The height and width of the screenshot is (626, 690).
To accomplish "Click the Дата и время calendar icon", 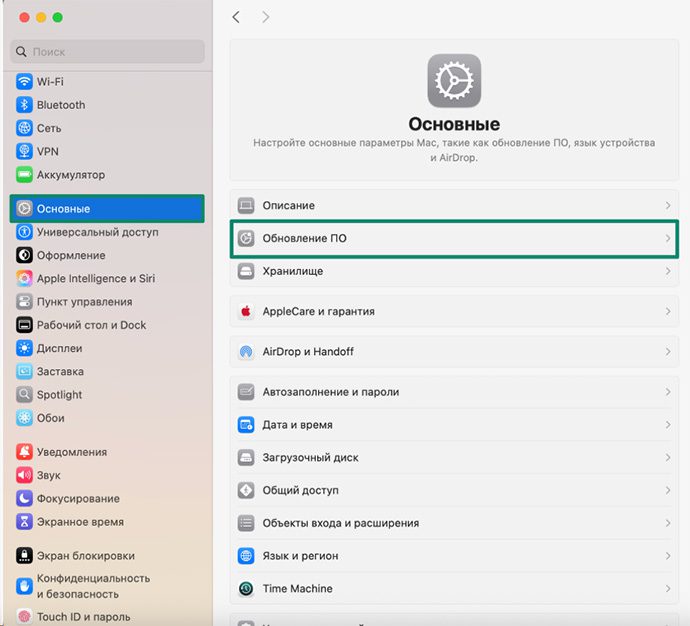I will click(x=246, y=425).
